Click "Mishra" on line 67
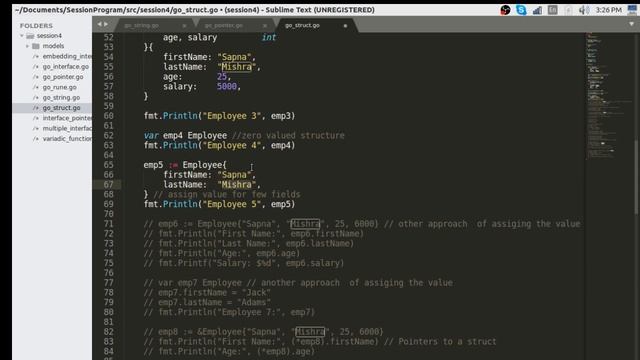The image size is (640, 360). tap(236, 184)
